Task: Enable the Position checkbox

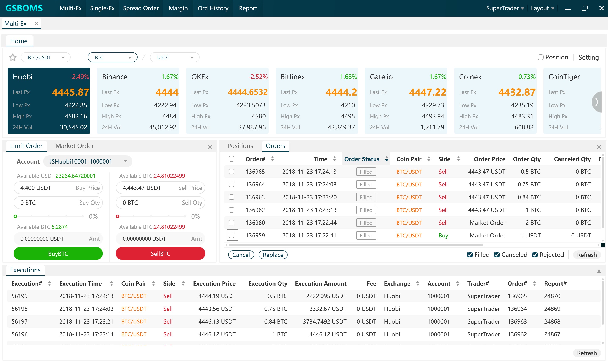Action: [540, 57]
